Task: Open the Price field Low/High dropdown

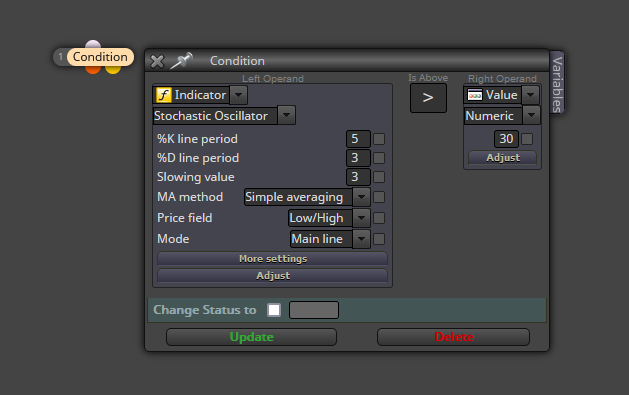Action: coord(361,218)
